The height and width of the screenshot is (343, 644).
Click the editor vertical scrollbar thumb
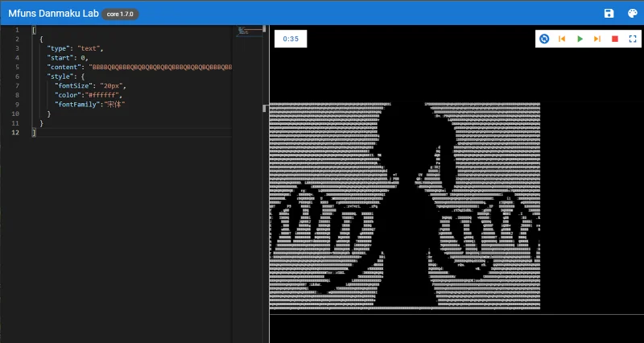[x=264, y=29]
